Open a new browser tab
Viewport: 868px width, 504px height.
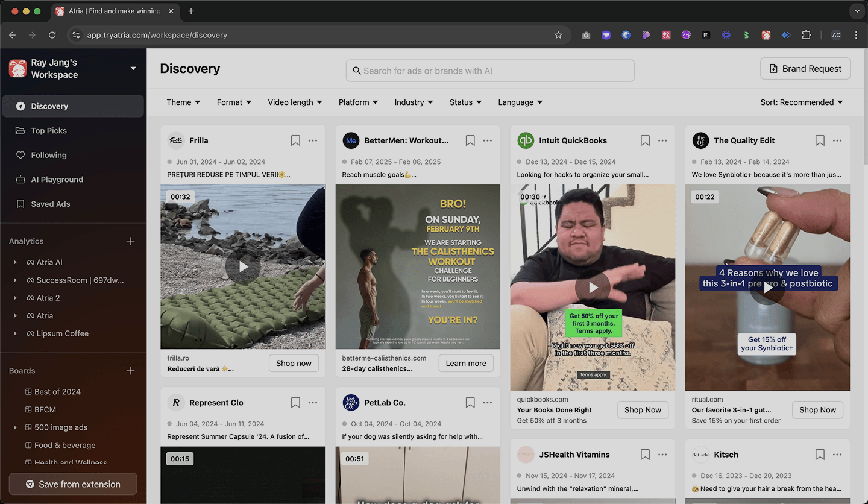(x=191, y=11)
